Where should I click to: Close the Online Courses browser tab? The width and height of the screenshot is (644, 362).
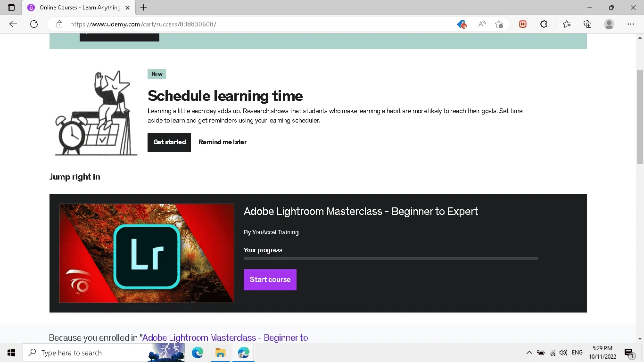click(127, 8)
